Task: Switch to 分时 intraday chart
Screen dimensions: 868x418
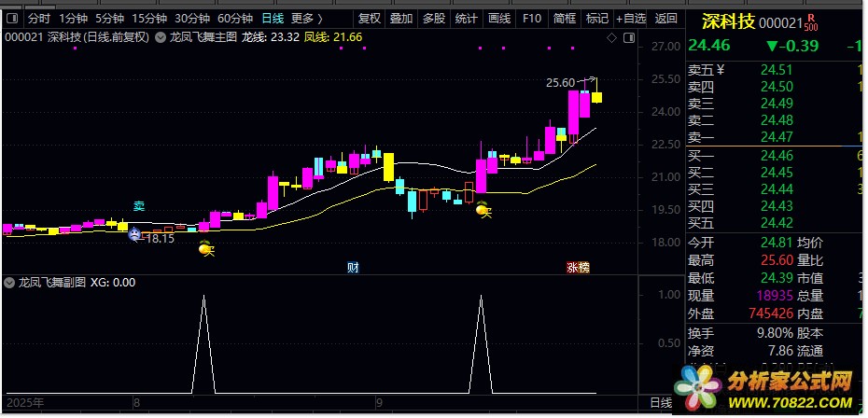Action: [x=39, y=19]
